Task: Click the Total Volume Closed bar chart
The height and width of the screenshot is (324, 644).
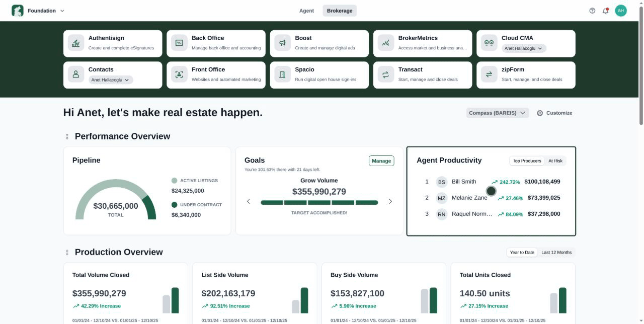Action: click(x=171, y=300)
